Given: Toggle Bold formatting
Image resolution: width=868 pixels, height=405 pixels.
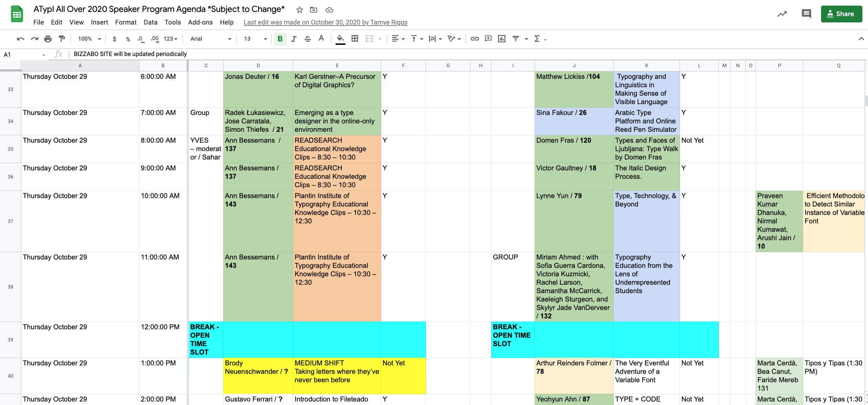Looking at the screenshot, I should [280, 39].
